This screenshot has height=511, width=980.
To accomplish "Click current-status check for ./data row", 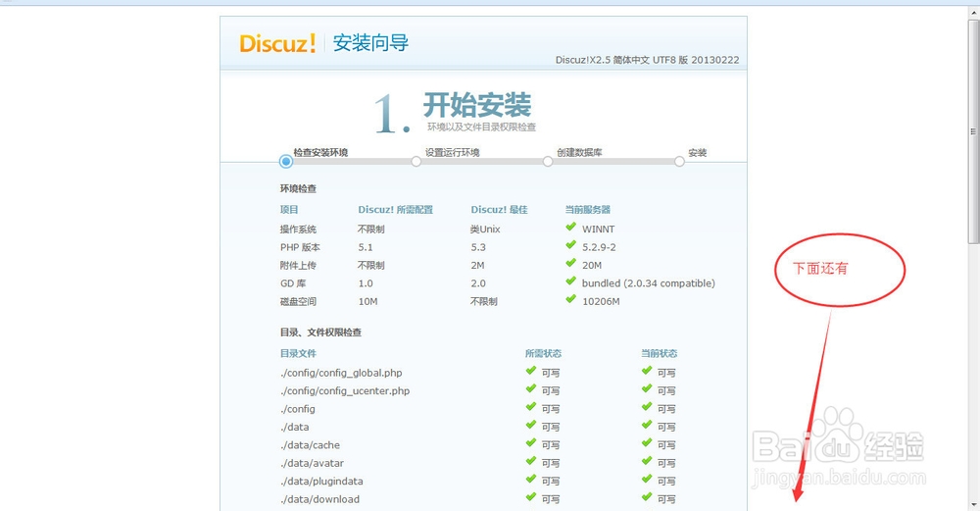I will pyautogui.click(x=647, y=426).
